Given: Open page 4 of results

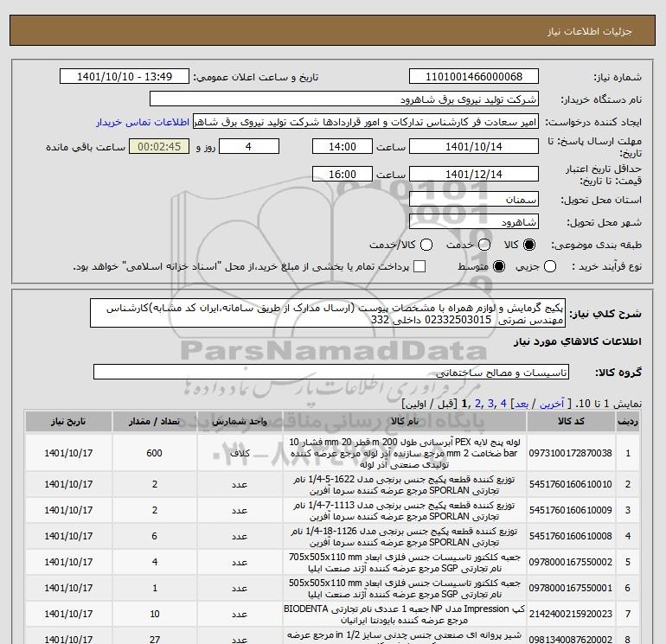Looking at the screenshot, I should pyautogui.click(x=503, y=404).
